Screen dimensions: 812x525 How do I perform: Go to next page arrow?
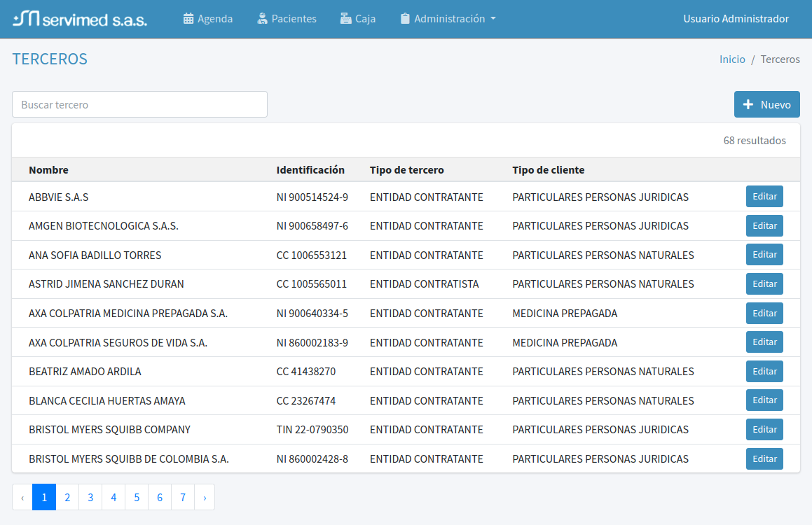click(x=205, y=498)
